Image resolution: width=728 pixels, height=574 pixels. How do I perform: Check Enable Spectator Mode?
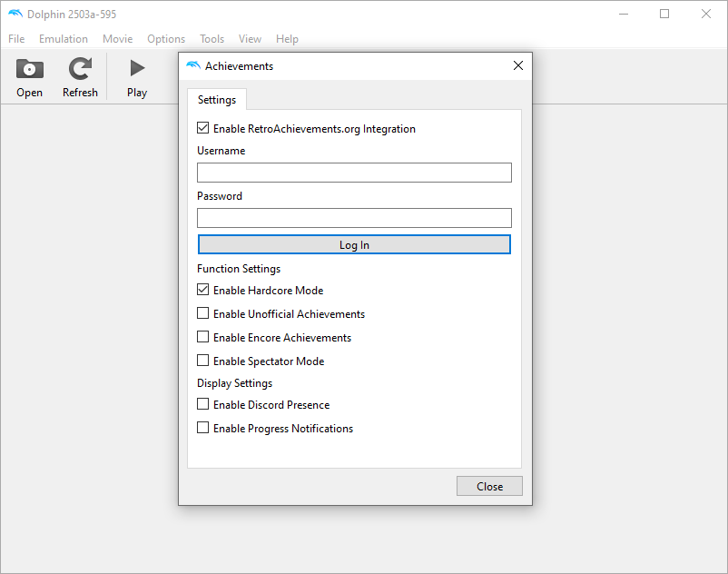[x=203, y=361]
